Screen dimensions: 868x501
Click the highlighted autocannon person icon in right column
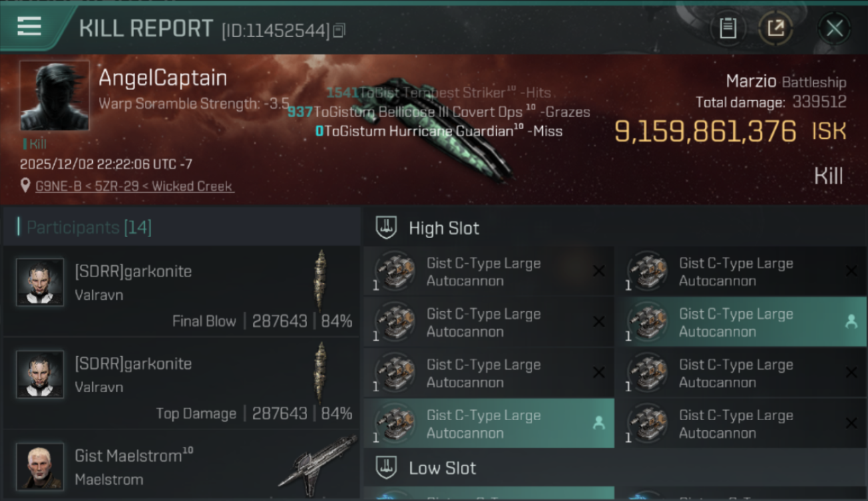[851, 322]
